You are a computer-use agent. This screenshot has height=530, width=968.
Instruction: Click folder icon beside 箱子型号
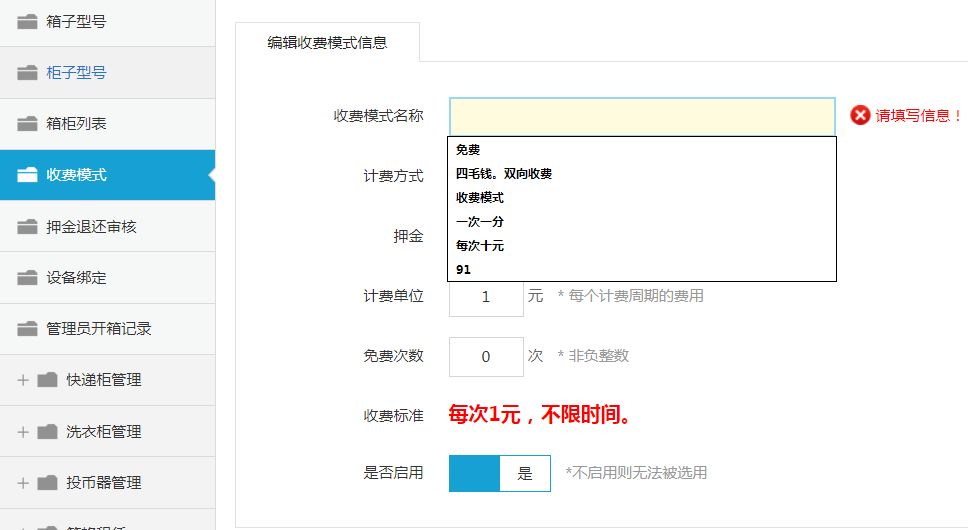coord(28,21)
